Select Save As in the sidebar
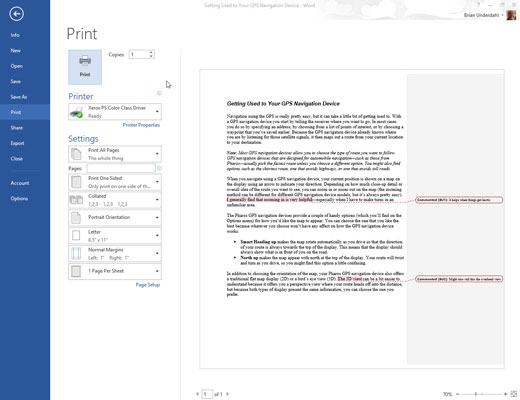This screenshot has width=520, height=400. pos(19,97)
